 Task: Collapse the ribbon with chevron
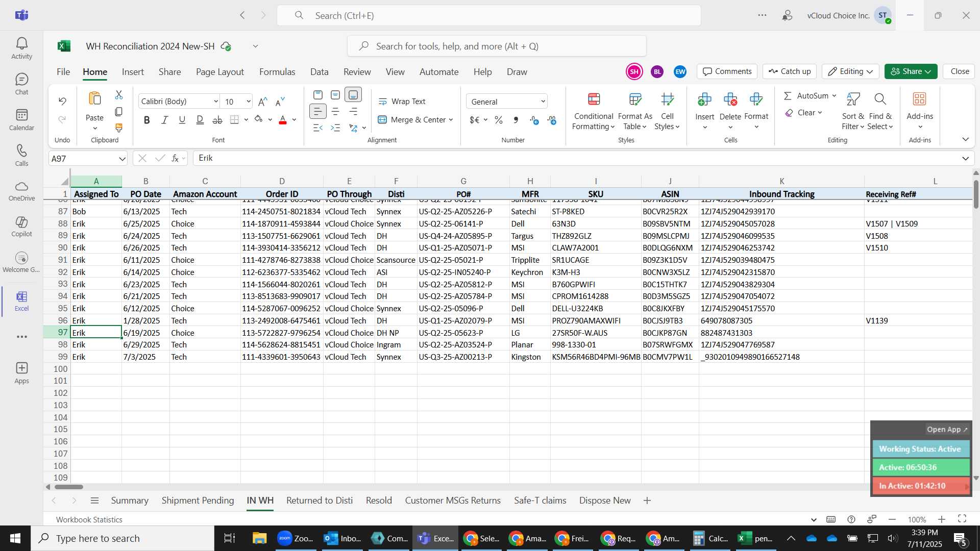pos(965,139)
